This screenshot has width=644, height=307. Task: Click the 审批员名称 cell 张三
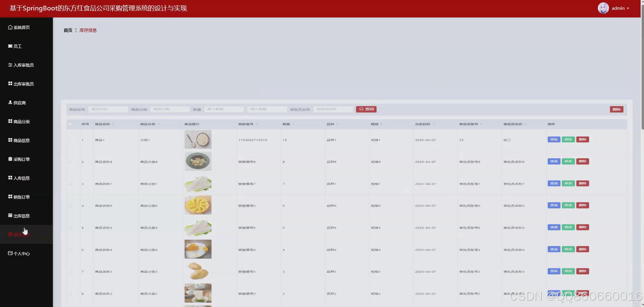(507, 140)
